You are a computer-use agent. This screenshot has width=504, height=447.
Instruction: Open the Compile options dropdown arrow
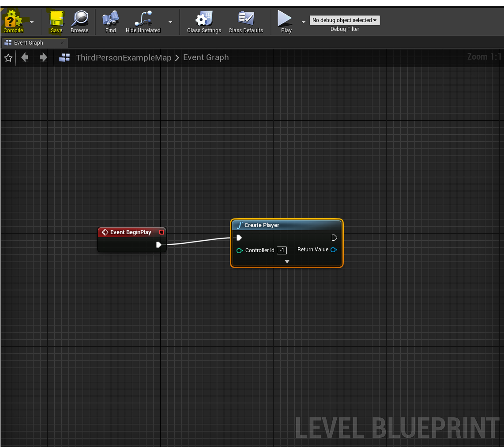point(31,21)
